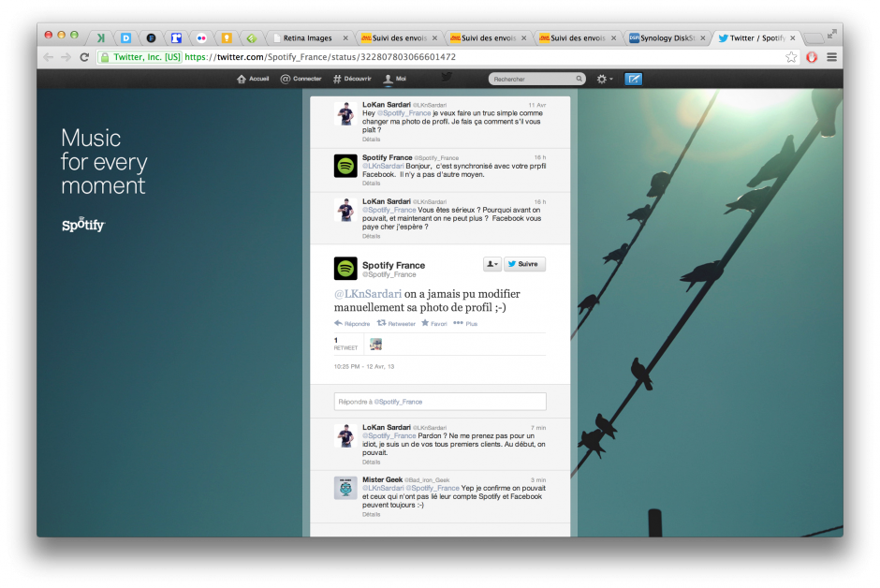Image resolution: width=880 pixels, height=588 pixels.
Task: Open the pinned blue R tab
Action: pos(176,38)
